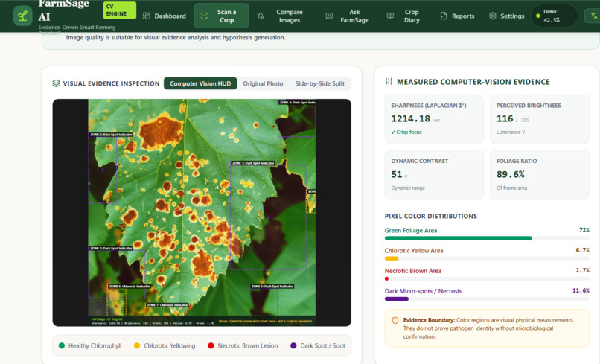
Task: Select the Computer Vision HUD view
Action: click(x=200, y=83)
